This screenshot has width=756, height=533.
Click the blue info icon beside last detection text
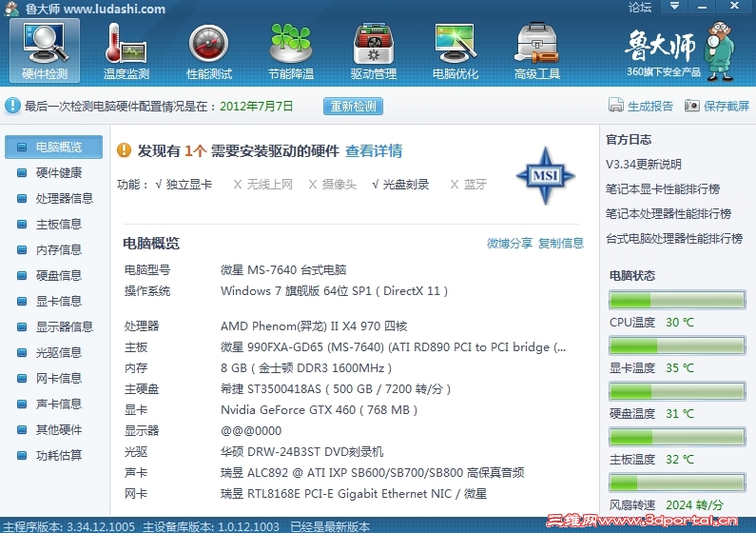click(12, 106)
